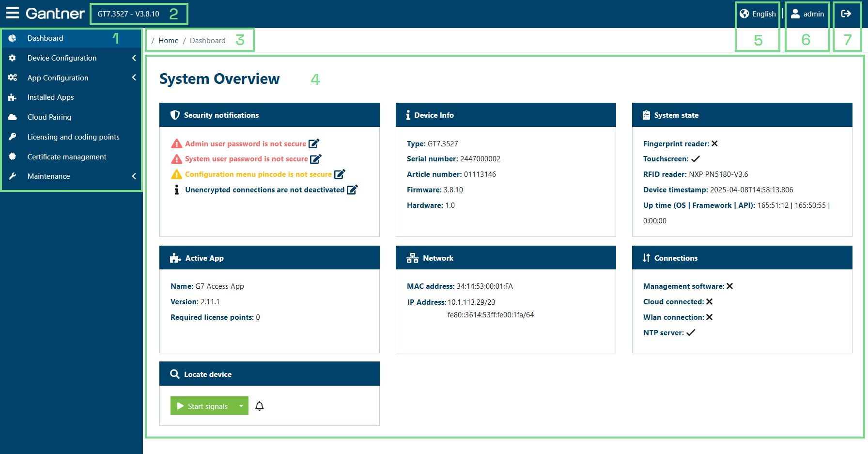
Task: Click the Gantner logo
Action: pos(55,14)
